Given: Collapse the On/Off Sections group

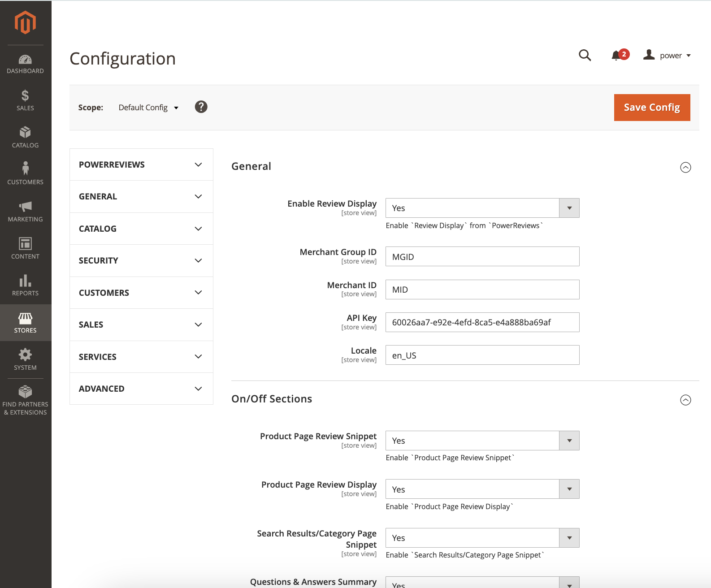Looking at the screenshot, I should (685, 400).
